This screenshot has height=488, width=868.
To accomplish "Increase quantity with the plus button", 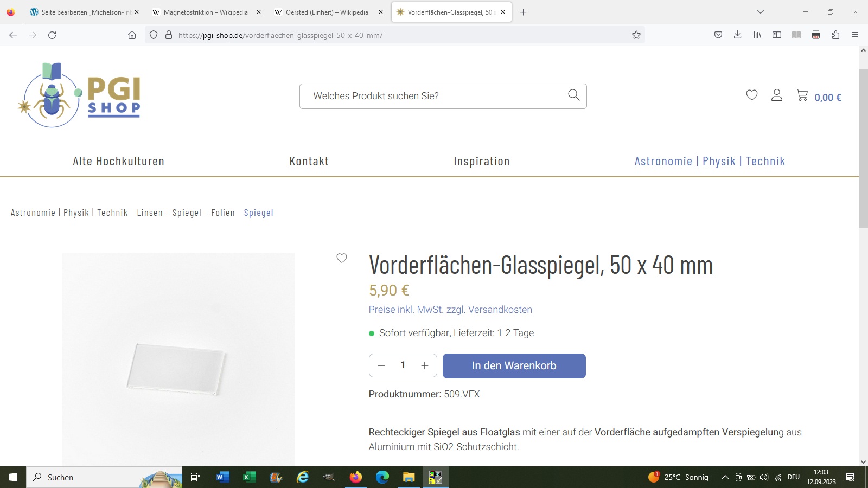I will (425, 365).
